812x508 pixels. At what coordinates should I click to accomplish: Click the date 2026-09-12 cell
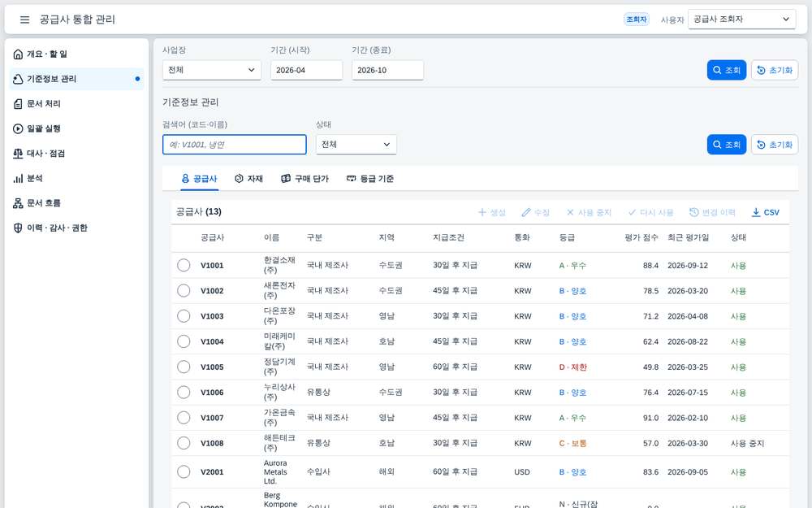coord(688,266)
